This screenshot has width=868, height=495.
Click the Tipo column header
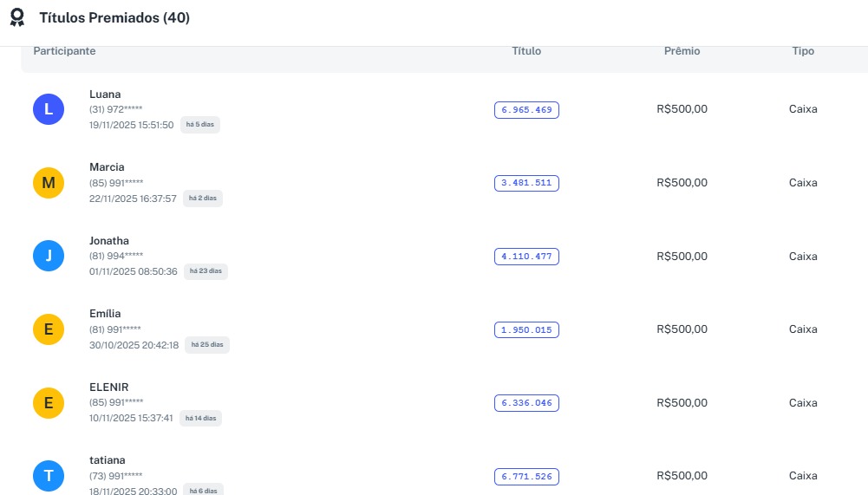pos(803,51)
